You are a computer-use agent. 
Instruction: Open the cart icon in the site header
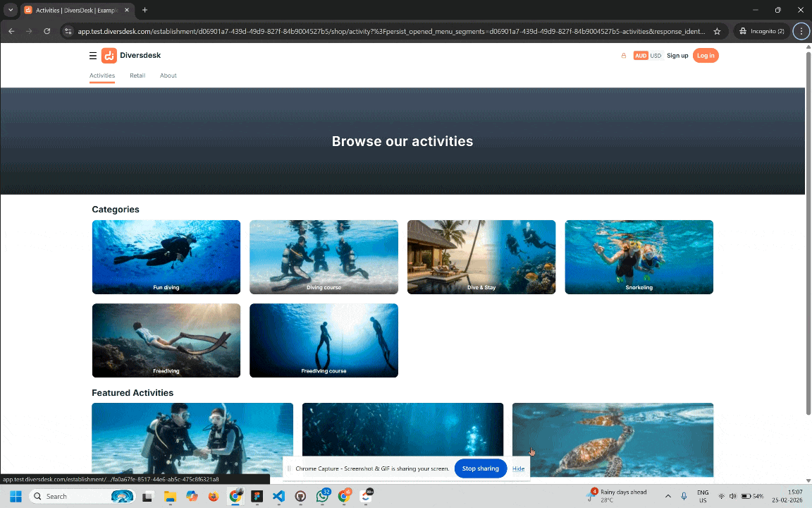(623, 55)
